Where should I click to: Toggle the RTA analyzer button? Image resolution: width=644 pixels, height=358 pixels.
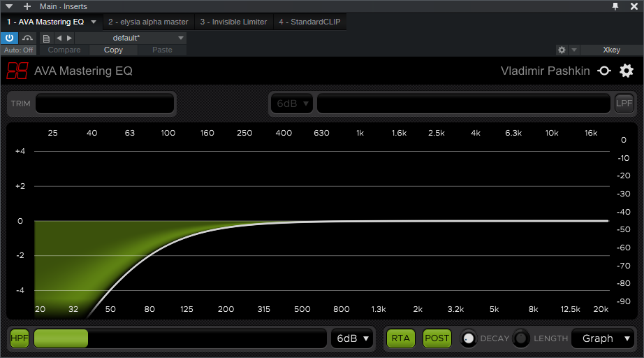click(x=400, y=338)
